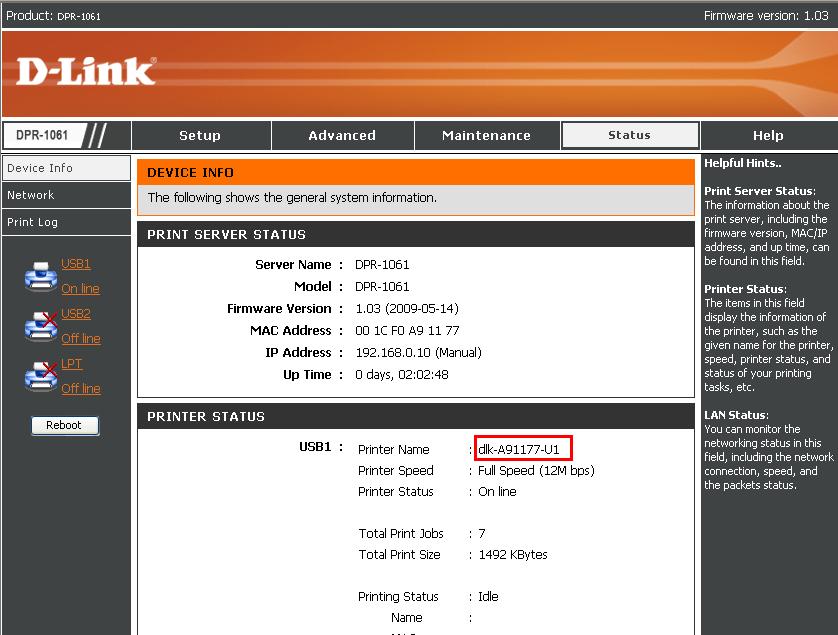The image size is (838, 635).
Task: Click the Printer Status On line value
Action: [x=497, y=492]
